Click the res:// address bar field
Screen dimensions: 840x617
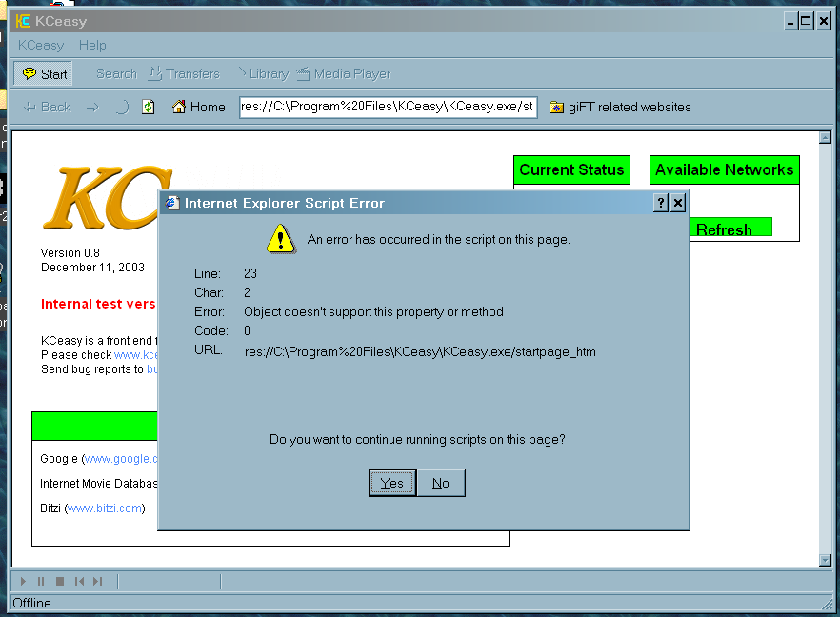pos(389,107)
